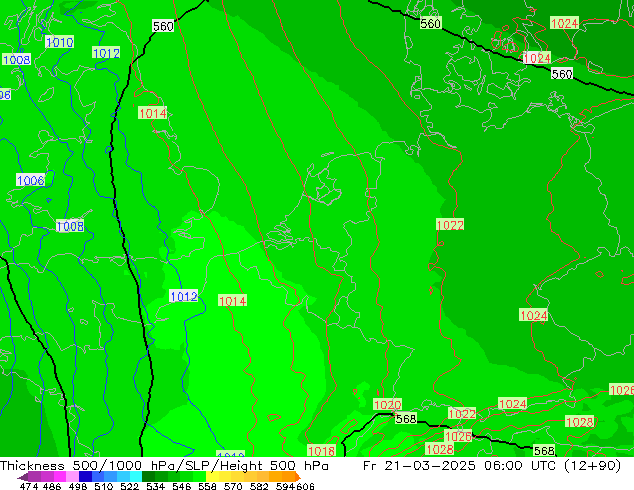Image resolution: width=634 pixels, height=490 pixels.
Task: Click the 1026 label above the bottom 1028
Action: [458, 436]
